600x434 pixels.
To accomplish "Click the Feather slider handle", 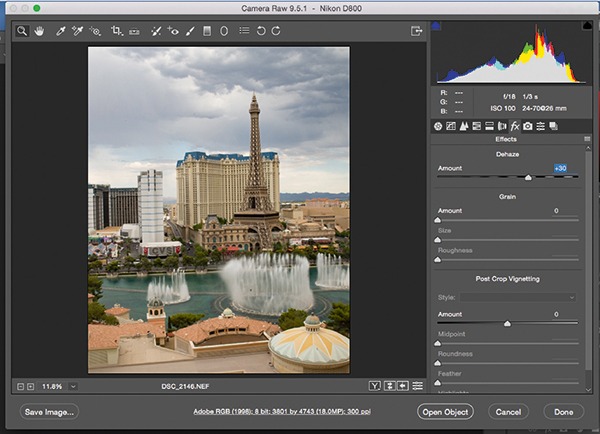I will click(x=438, y=383).
